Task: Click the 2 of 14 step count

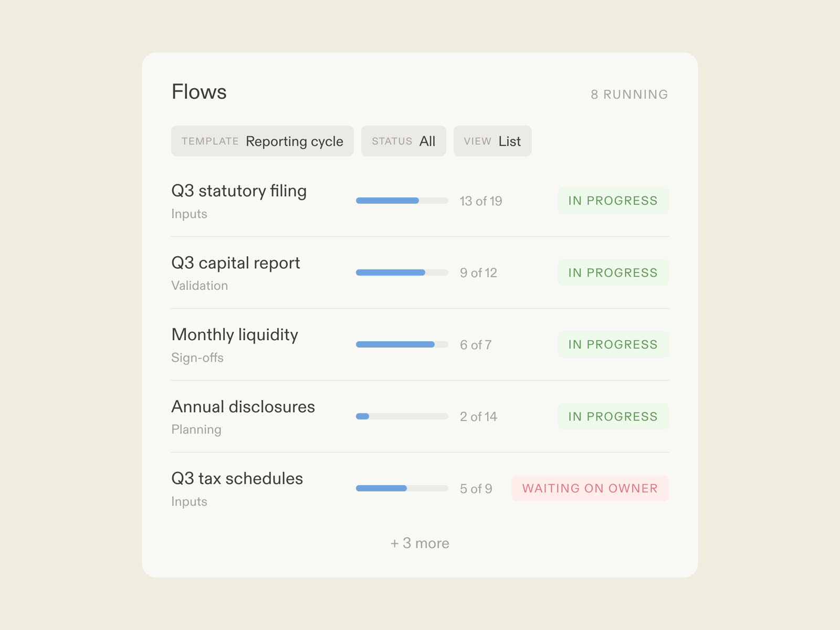Action: tap(478, 417)
